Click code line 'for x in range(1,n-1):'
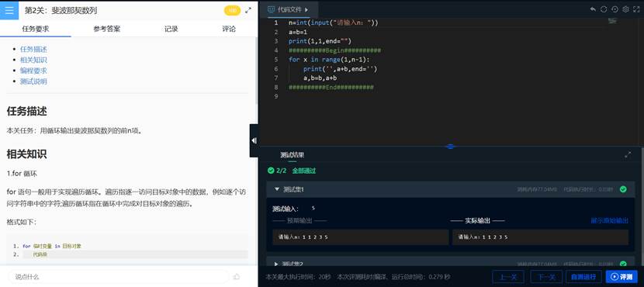644x287 pixels. [x=329, y=60]
